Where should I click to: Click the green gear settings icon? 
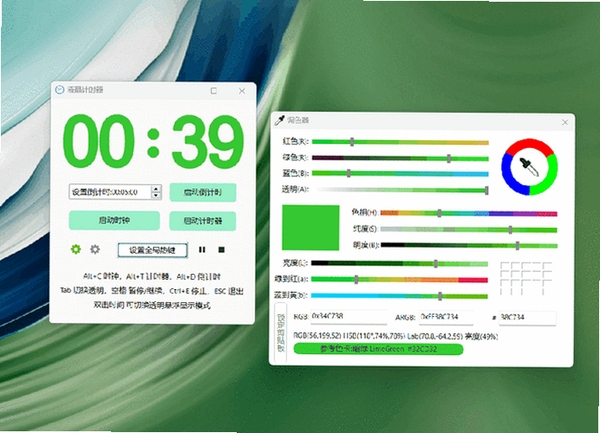click(x=76, y=249)
